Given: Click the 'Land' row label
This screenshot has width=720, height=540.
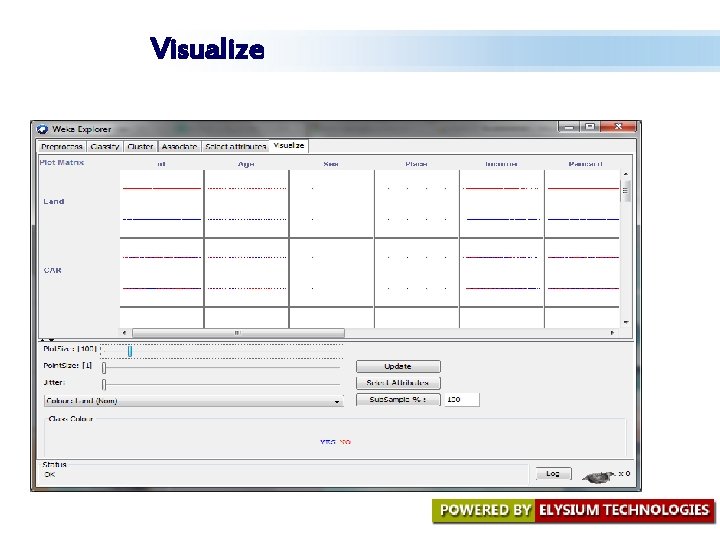Looking at the screenshot, I should tap(54, 202).
